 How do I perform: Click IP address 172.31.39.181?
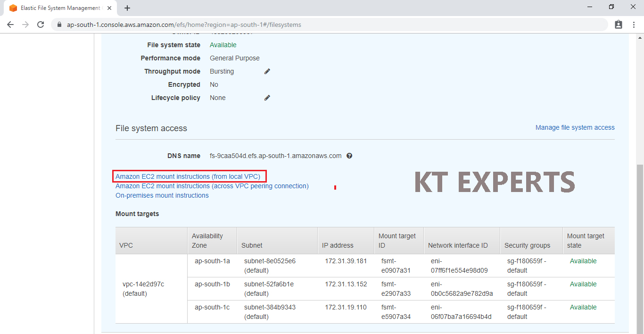[x=346, y=261]
